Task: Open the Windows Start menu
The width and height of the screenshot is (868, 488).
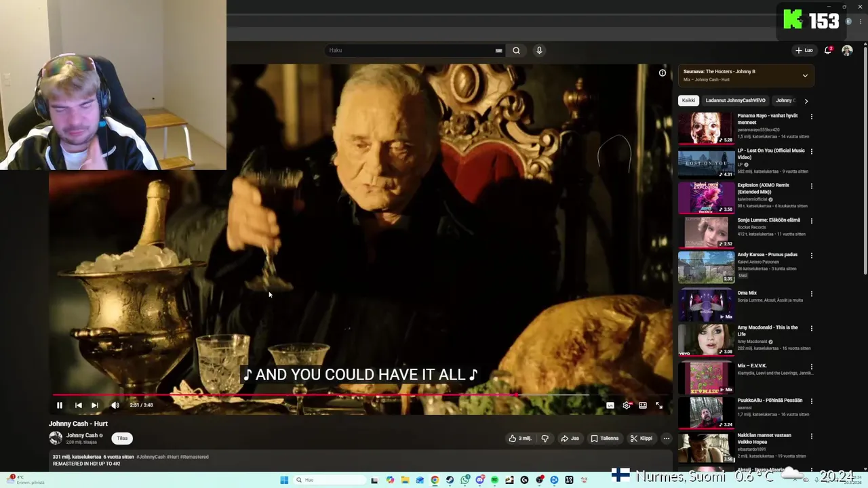Action: pyautogui.click(x=284, y=480)
